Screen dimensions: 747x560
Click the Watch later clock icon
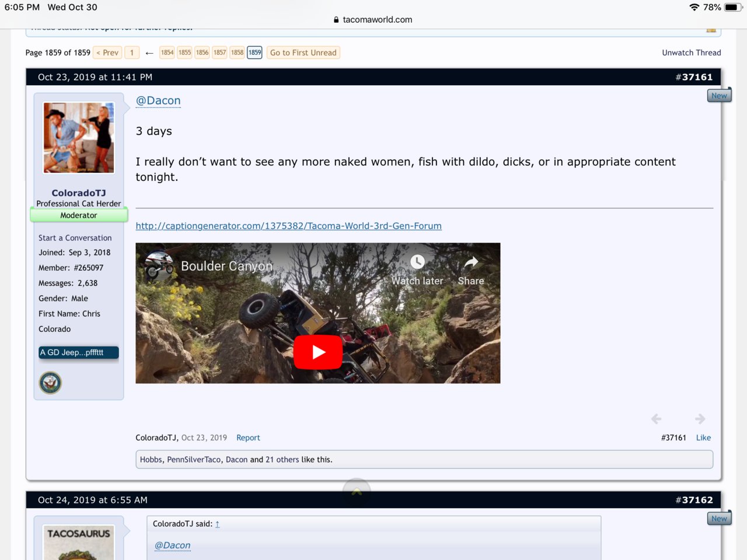(x=417, y=262)
